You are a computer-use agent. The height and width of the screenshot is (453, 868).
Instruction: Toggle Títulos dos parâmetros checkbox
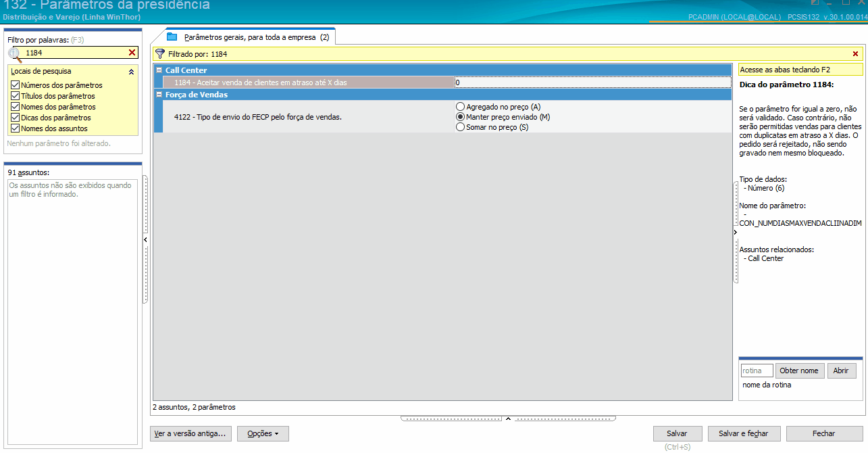15,96
